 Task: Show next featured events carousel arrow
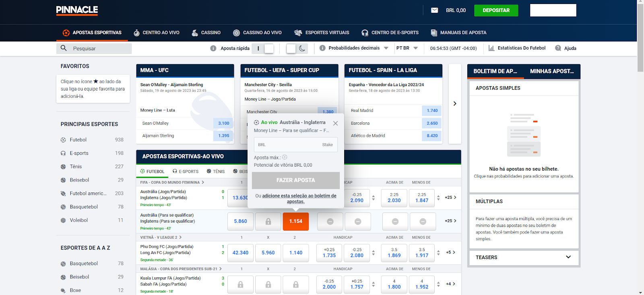[455, 104]
